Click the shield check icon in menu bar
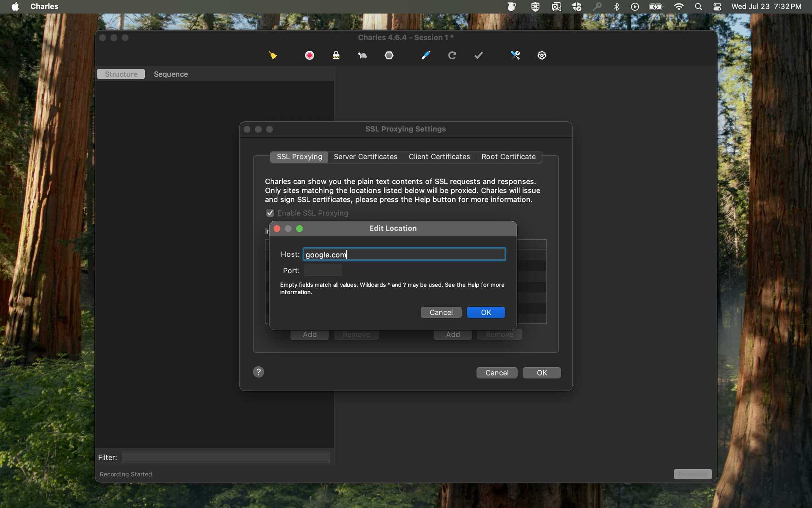The image size is (812, 508). point(577,6)
